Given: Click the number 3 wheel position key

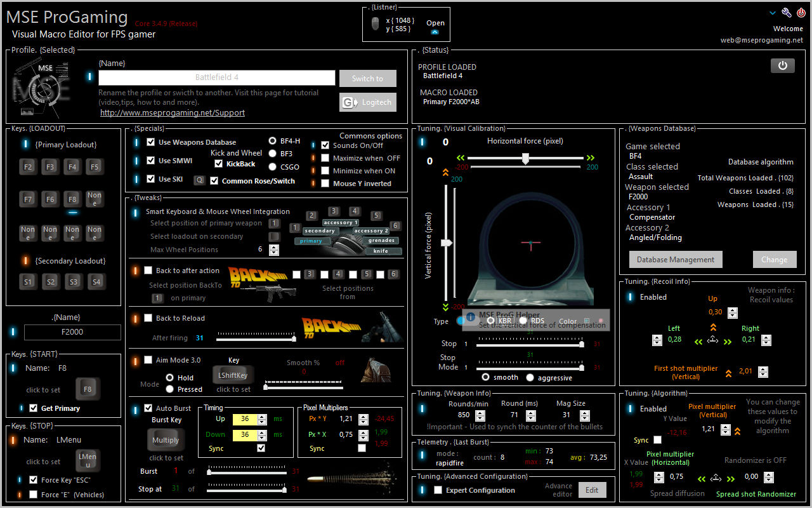Looking at the screenshot, I should pos(334,211).
